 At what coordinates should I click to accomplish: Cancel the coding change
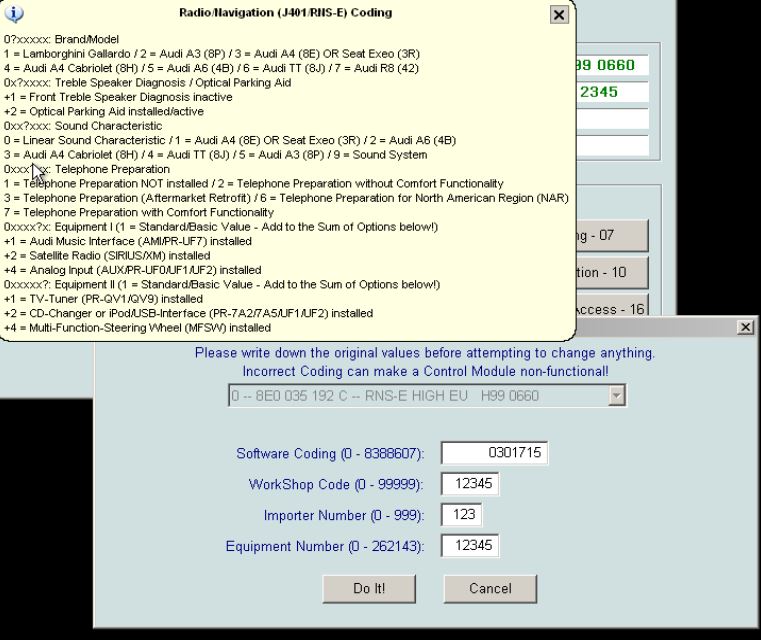click(x=490, y=588)
